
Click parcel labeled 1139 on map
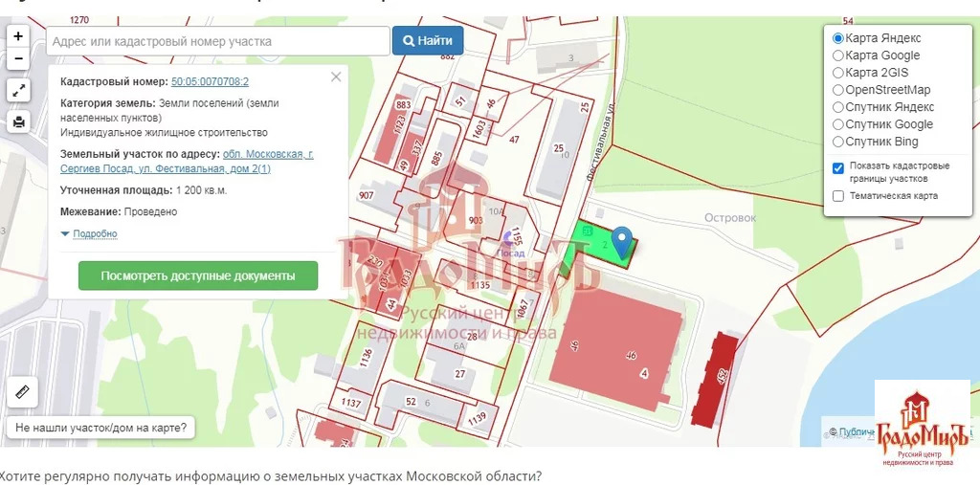click(x=477, y=417)
